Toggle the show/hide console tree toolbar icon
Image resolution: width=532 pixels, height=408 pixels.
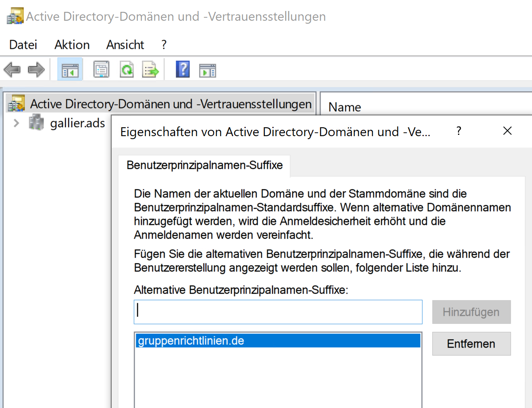pyautogui.click(x=70, y=70)
